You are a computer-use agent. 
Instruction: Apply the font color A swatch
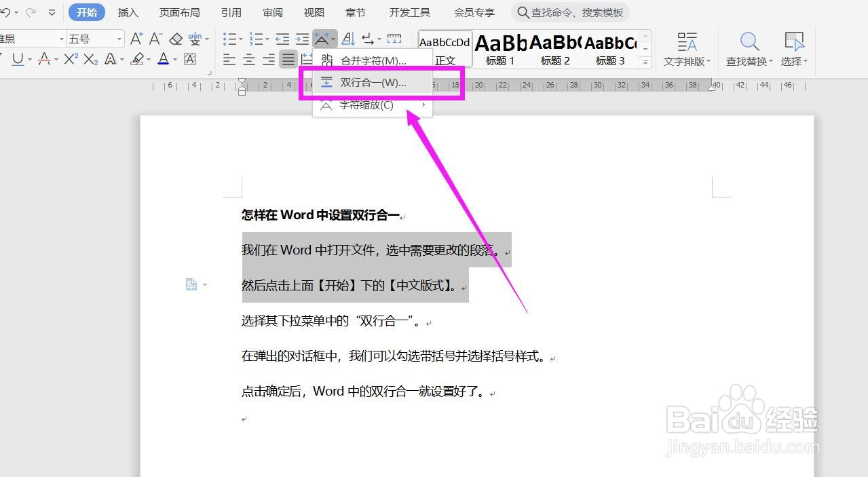point(164,60)
